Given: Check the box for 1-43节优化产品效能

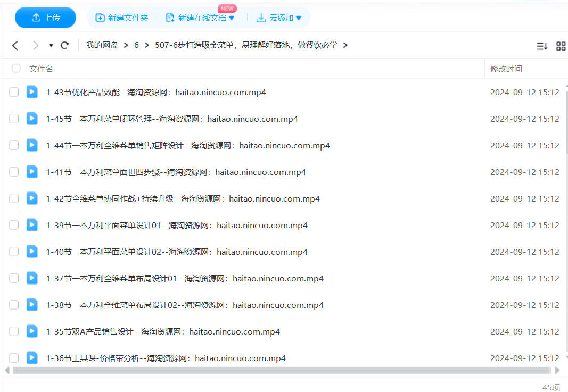Looking at the screenshot, I should 14,92.
